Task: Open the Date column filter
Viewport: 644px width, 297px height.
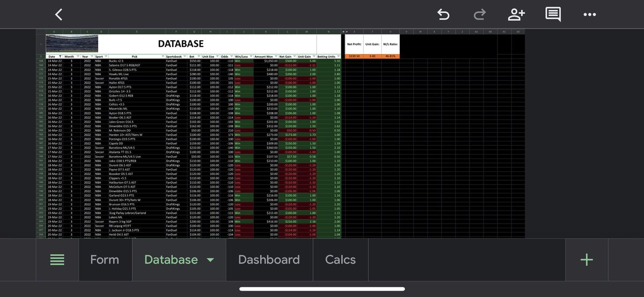Action: point(60,56)
